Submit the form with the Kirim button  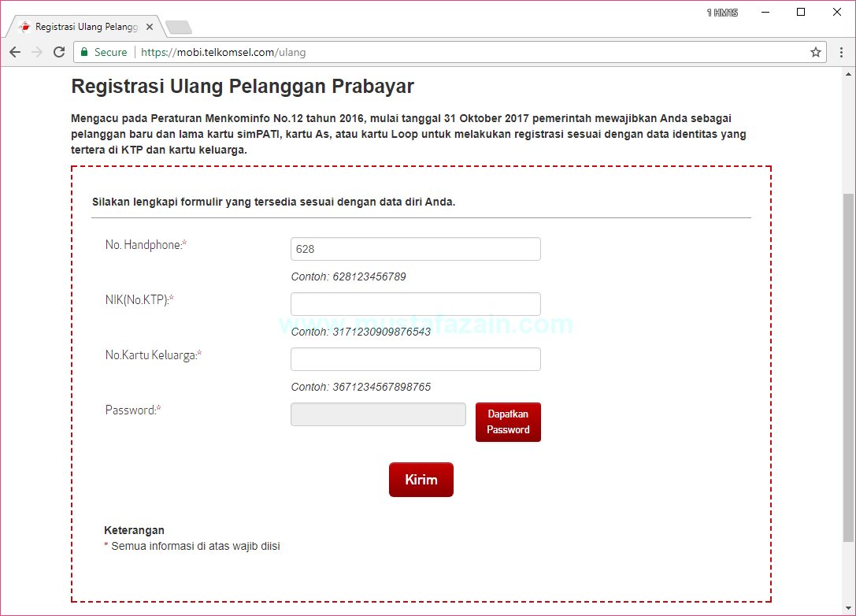(x=421, y=480)
